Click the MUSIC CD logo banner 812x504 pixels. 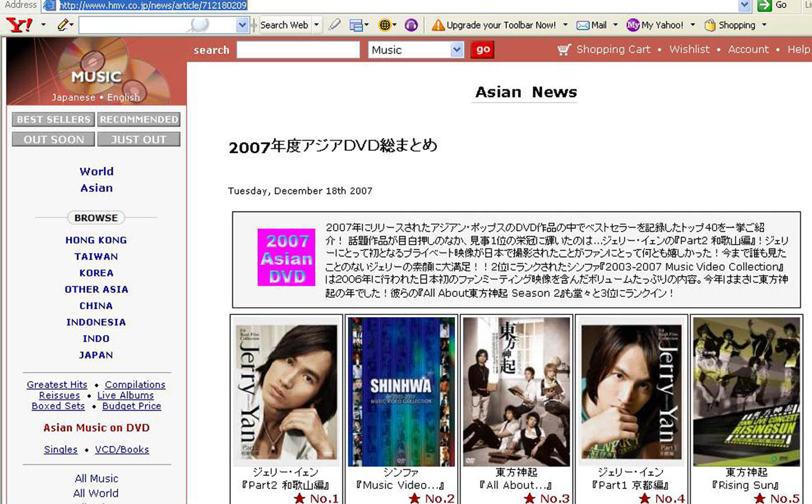point(97,71)
